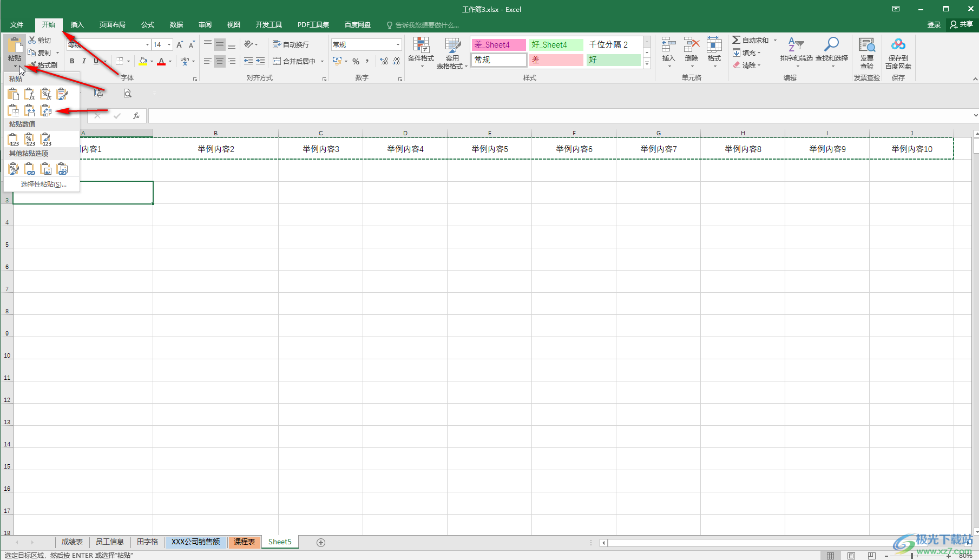This screenshot has width=979, height=560.
Task: Toggle Bold formatting
Action: coord(72,61)
